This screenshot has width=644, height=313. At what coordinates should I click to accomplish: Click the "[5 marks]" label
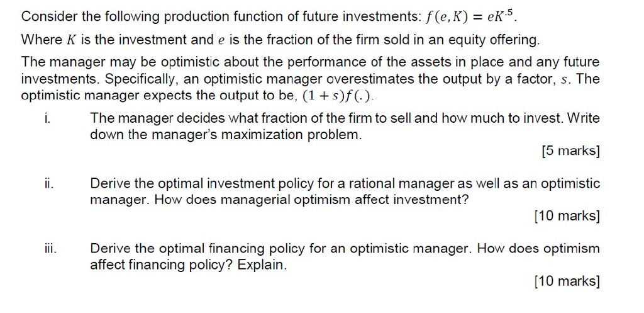pyautogui.click(x=570, y=151)
